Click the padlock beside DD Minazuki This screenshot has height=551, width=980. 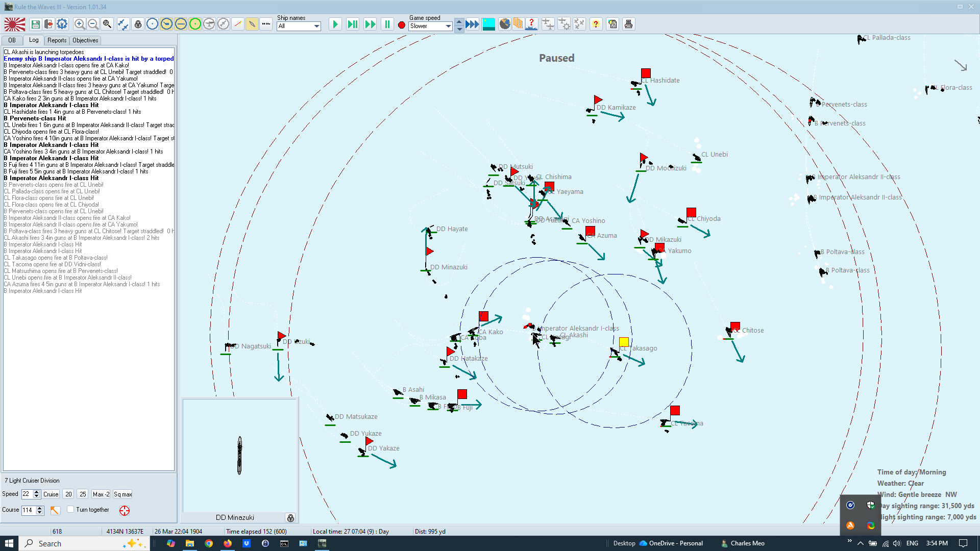[290, 518]
